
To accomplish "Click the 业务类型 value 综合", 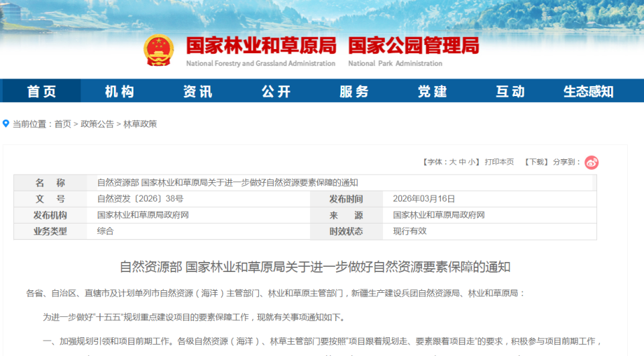I will coord(105,231).
